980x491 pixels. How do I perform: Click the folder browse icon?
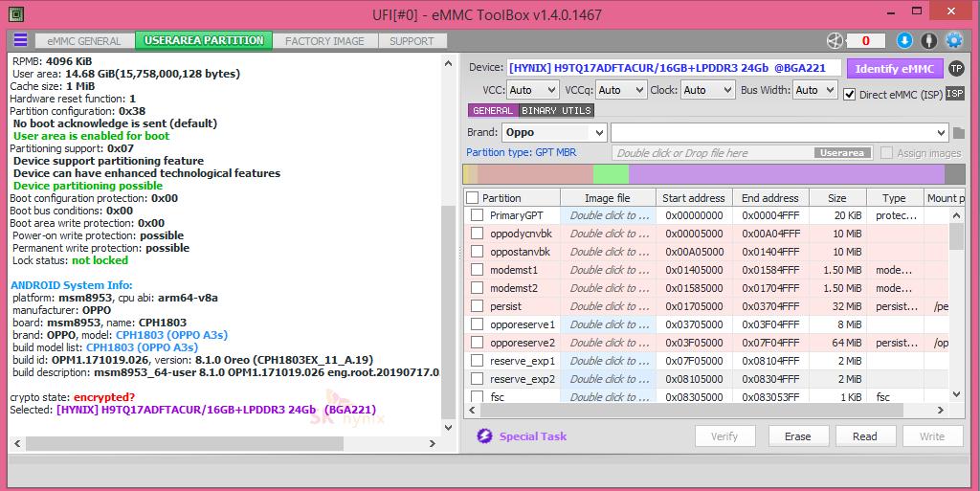click(959, 132)
